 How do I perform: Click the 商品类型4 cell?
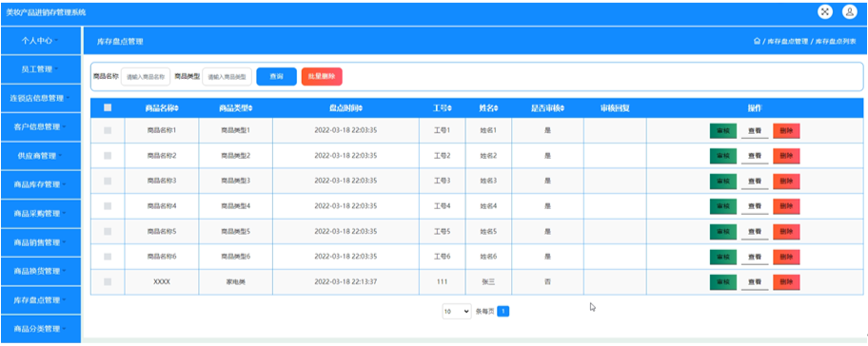pos(235,206)
